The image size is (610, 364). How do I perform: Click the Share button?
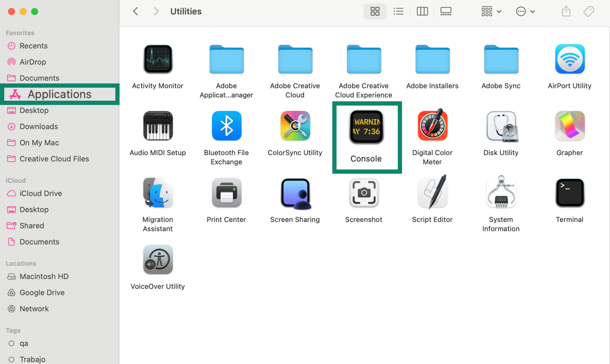[566, 11]
